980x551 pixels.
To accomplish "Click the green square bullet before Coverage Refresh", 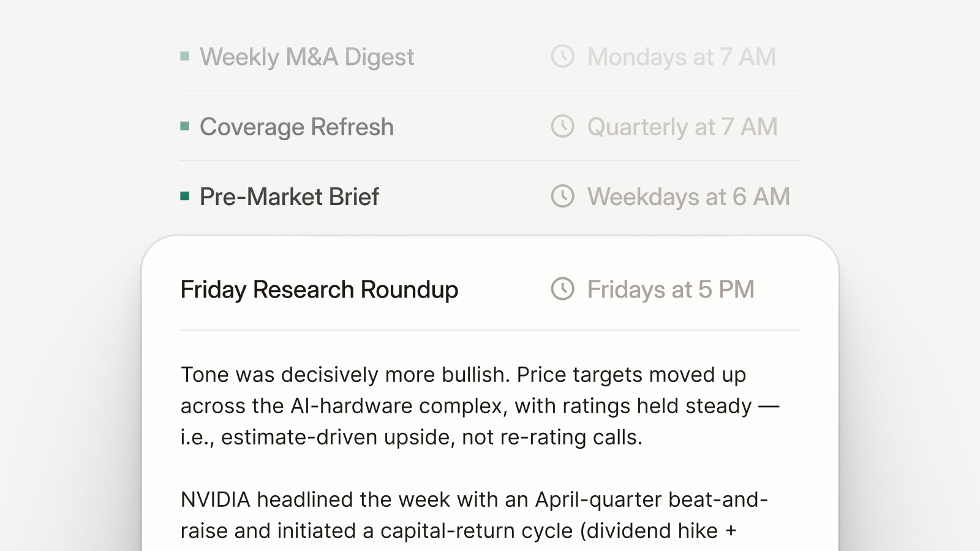I will [x=184, y=126].
